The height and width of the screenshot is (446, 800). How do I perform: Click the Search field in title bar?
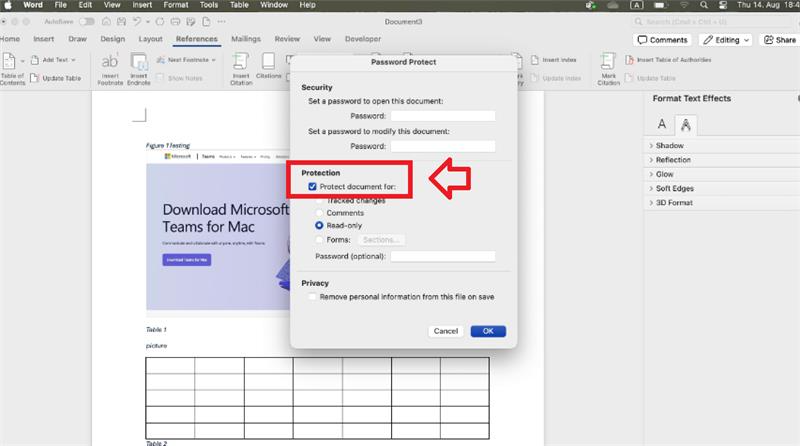tap(714, 21)
